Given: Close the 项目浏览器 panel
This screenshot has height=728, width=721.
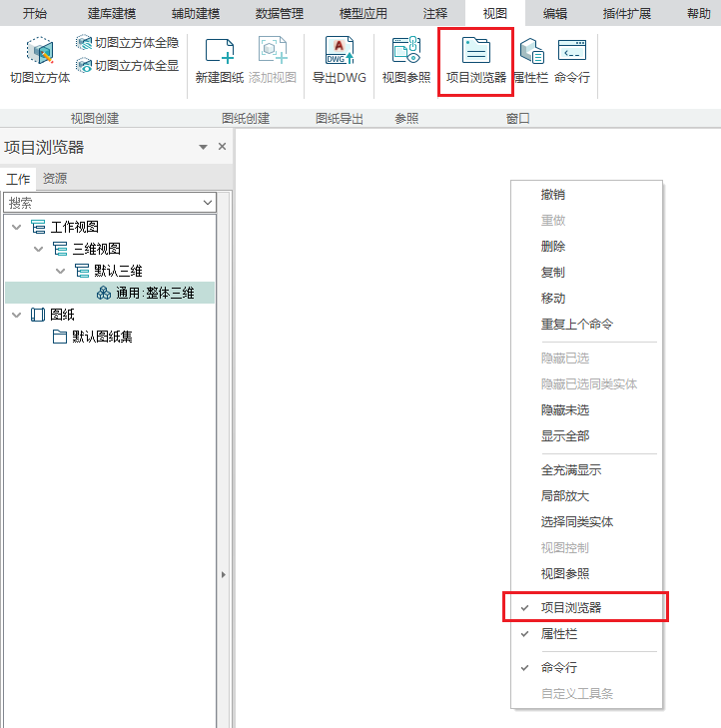Looking at the screenshot, I should click(222, 146).
